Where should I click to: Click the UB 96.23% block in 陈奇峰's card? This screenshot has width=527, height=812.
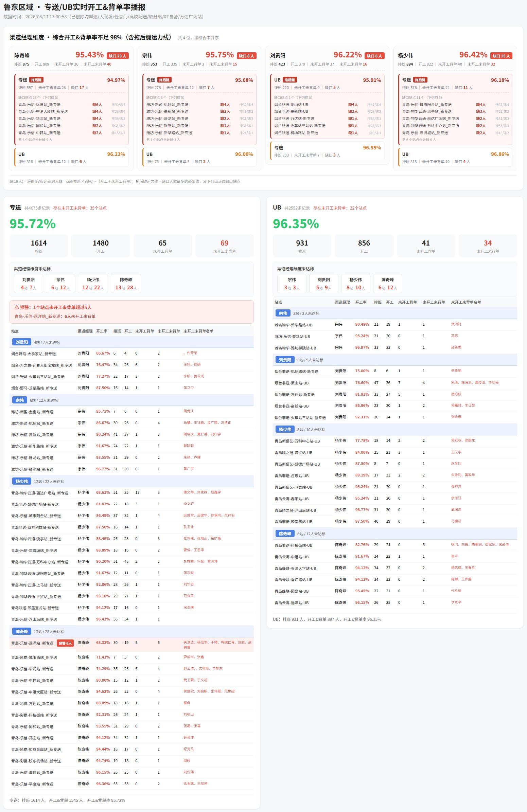(72, 157)
